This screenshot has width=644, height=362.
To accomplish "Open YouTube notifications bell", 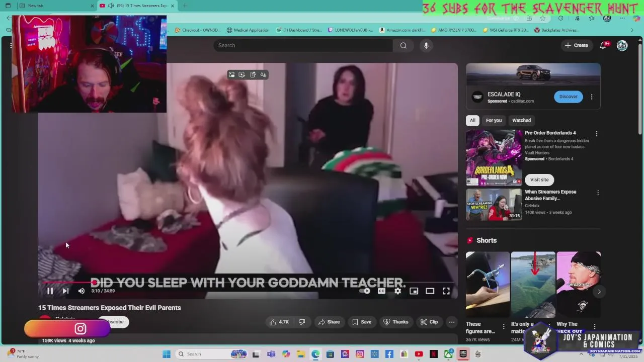I will coord(603,45).
